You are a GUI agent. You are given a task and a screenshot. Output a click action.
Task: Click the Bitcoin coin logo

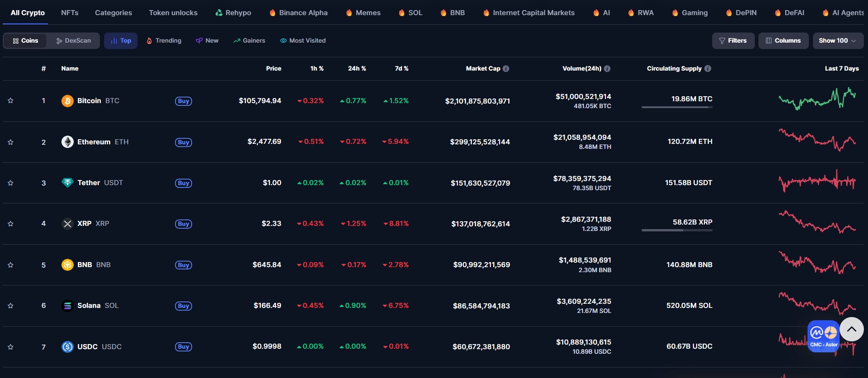[67, 101]
